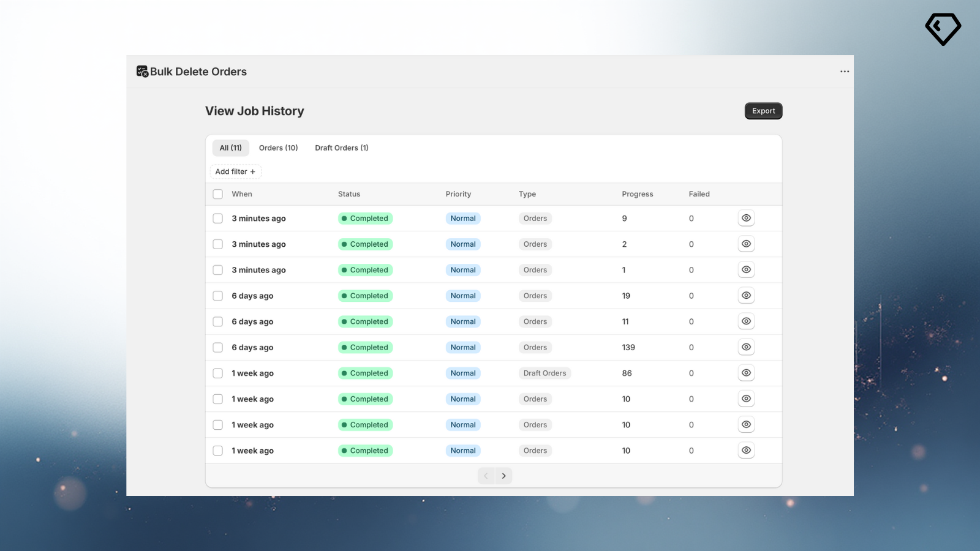
Task: Select the All (11) tab
Action: (x=230, y=148)
